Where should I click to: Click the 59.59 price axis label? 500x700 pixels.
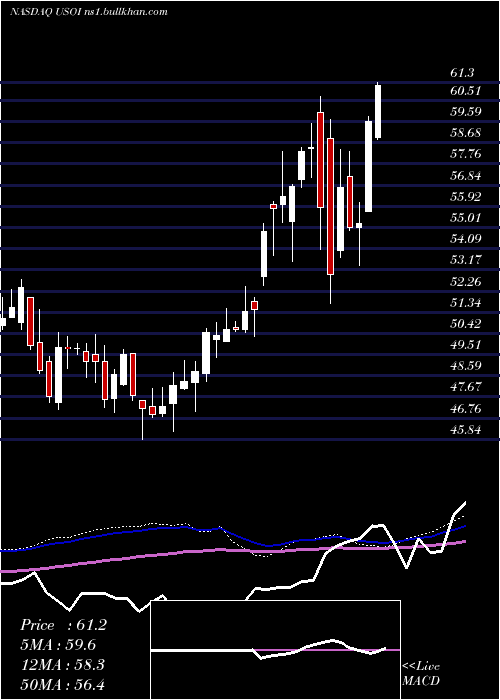pyautogui.click(x=466, y=111)
